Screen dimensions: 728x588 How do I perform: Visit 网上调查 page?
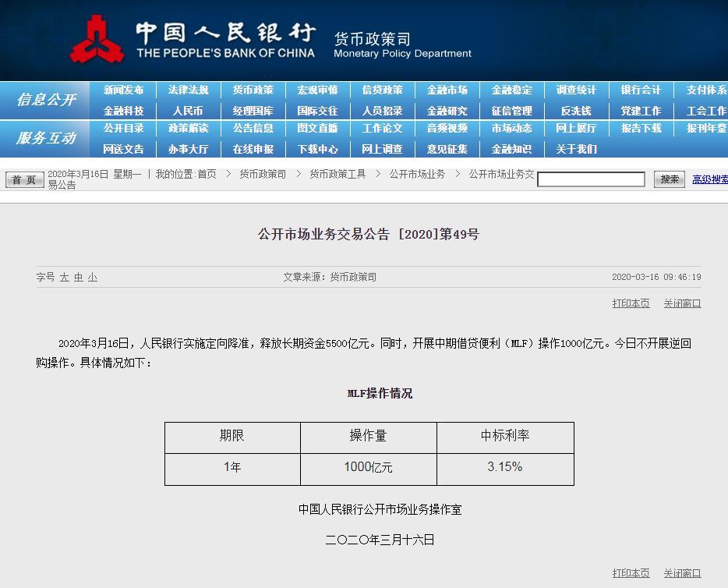[x=382, y=149]
